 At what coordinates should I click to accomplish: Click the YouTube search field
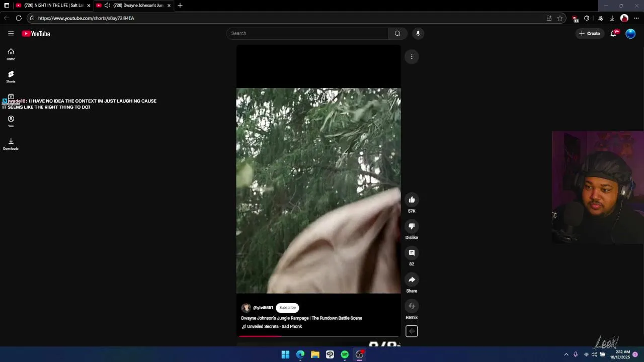tap(307, 33)
